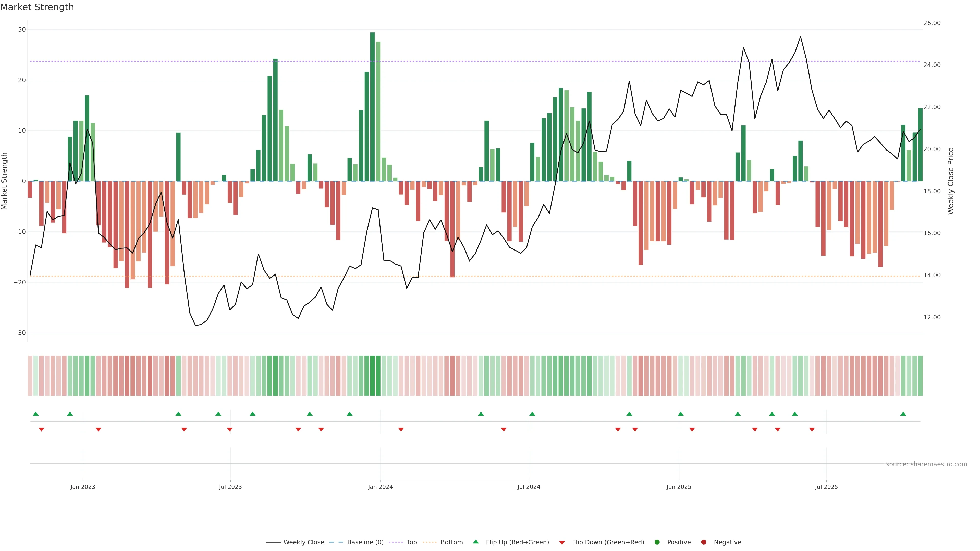The image size is (980, 551).
Task: Click the last green flip-up marker near late 2025
Action: click(x=903, y=414)
